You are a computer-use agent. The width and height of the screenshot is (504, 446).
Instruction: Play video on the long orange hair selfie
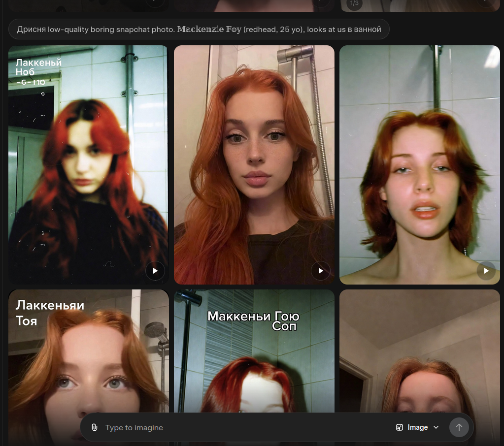pyautogui.click(x=320, y=271)
